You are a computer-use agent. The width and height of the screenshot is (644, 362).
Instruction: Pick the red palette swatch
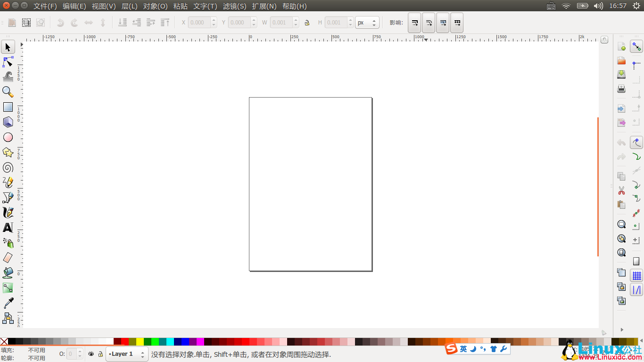coord(125,342)
